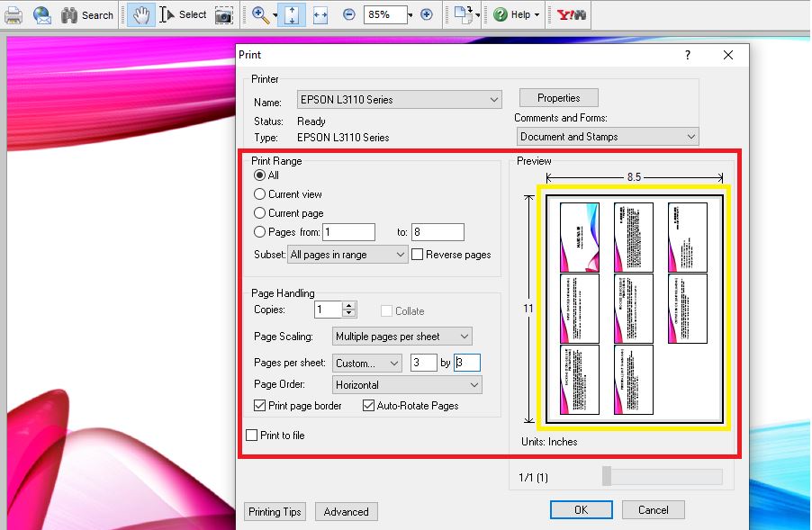The image size is (812, 530).
Task: Click the Copies number field
Action: click(329, 310)
